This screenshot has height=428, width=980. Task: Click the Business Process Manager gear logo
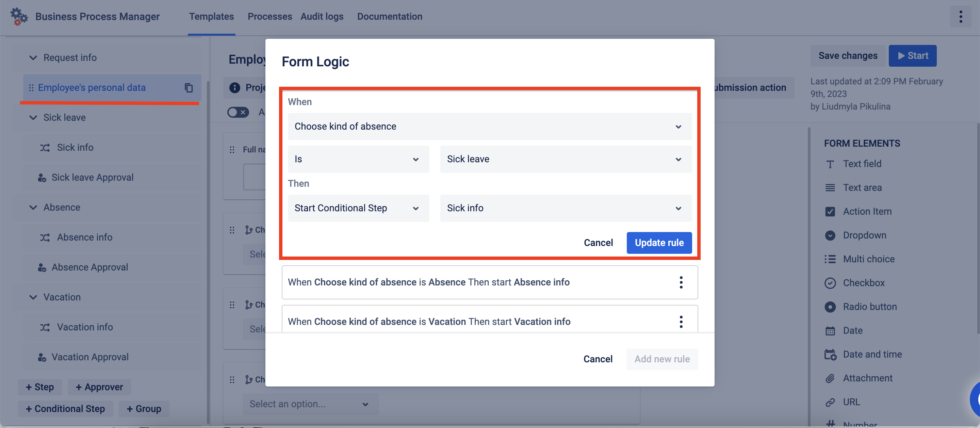tap(19, 17)
